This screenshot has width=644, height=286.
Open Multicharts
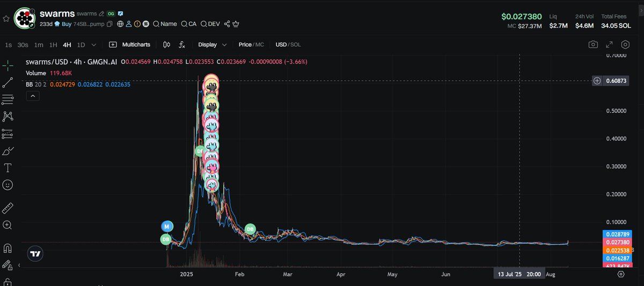point(129,45)
